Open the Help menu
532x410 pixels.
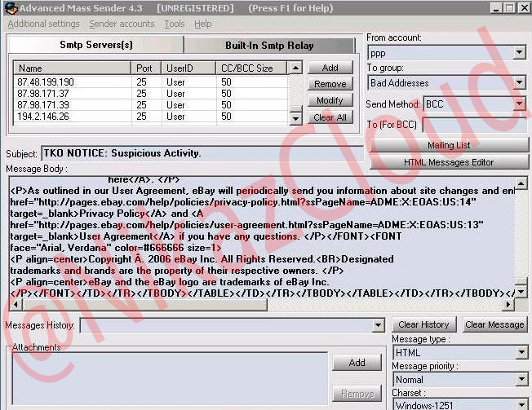tap(202, 24)
